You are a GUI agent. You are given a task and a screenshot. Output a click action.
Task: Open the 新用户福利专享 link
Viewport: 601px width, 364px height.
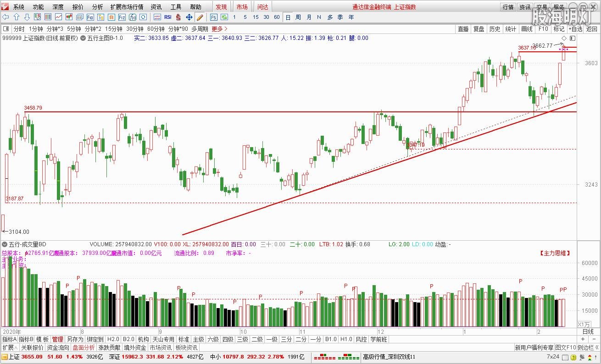point(534,347)
